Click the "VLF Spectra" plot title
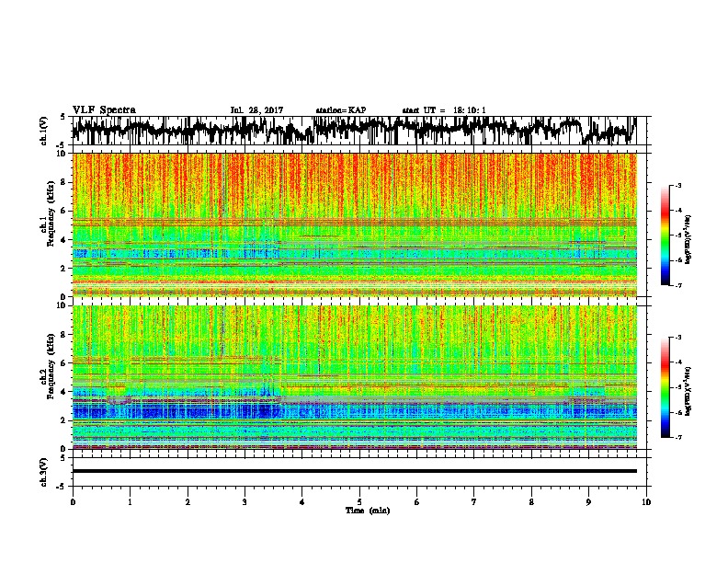The width and height of the screenshot is (728, 563). pyautogui.click(x=104, y=110)
